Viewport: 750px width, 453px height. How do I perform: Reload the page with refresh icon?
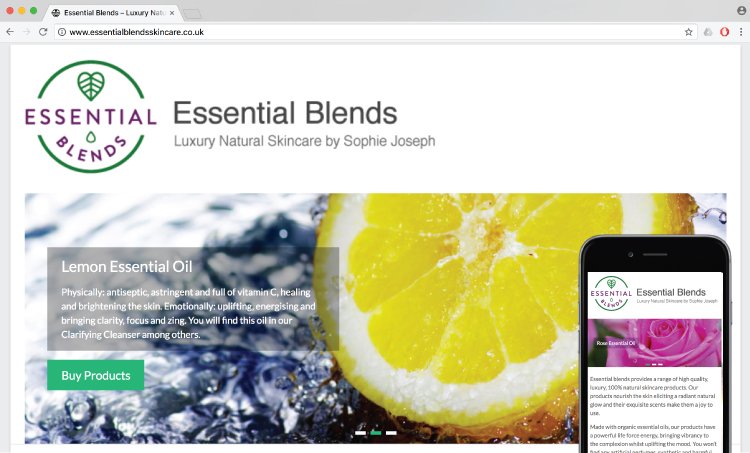[x=43, y=32]
